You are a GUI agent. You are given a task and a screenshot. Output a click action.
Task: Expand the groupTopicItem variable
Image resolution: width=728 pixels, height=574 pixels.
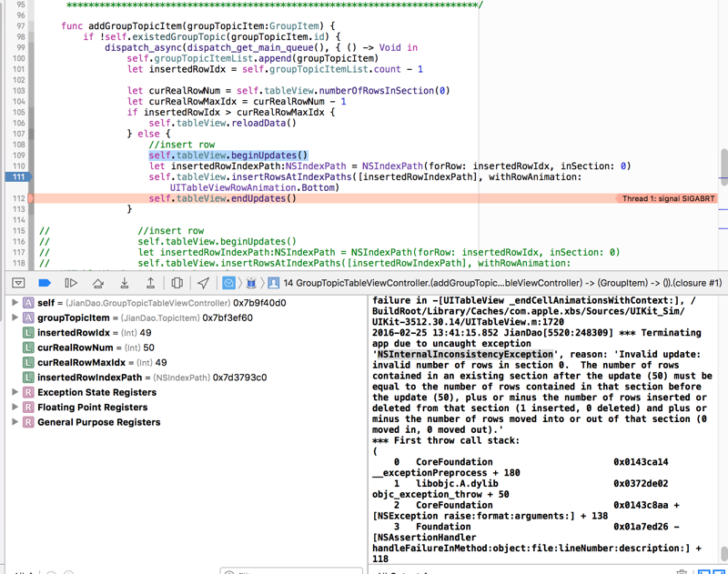[15, 317]
